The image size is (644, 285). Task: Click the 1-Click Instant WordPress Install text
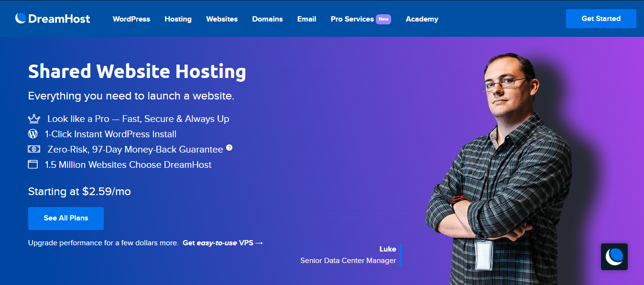(110, 134)
